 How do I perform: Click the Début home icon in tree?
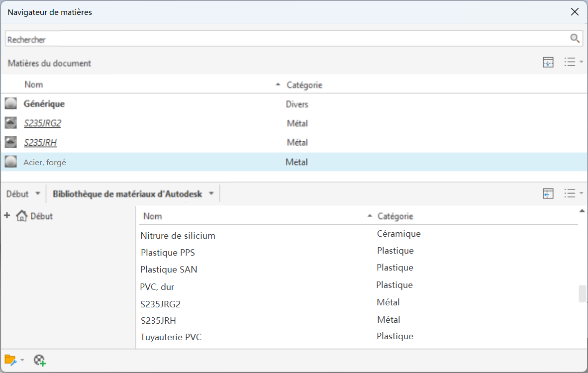point(21,216)
